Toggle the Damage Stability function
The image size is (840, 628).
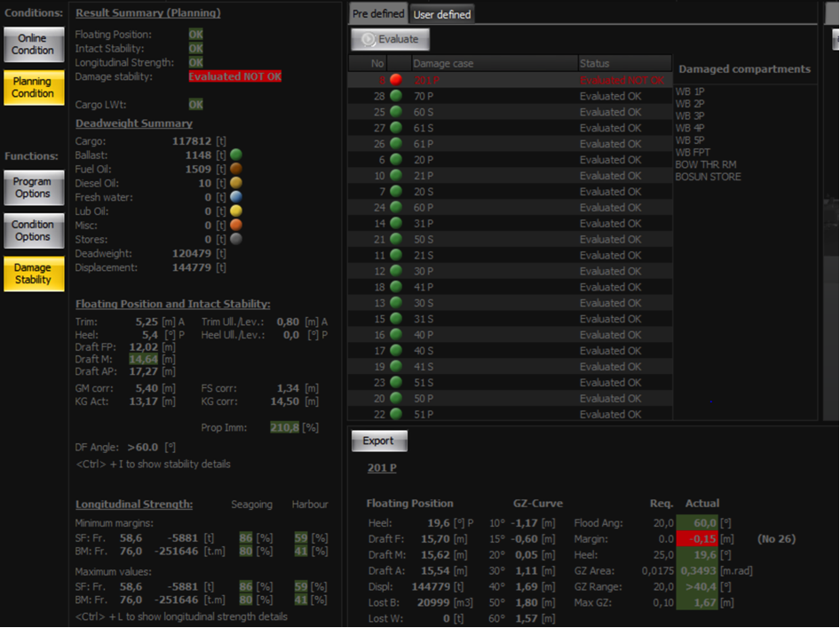33,274
